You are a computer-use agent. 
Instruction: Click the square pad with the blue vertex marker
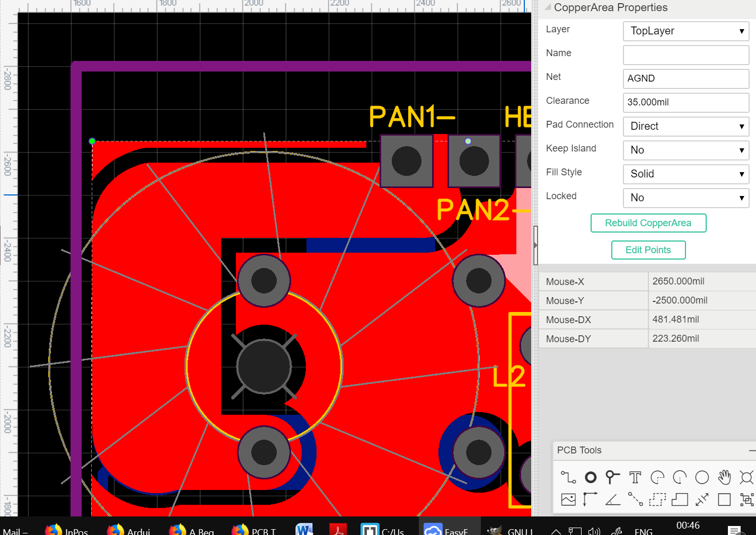(x=474, y=161)
